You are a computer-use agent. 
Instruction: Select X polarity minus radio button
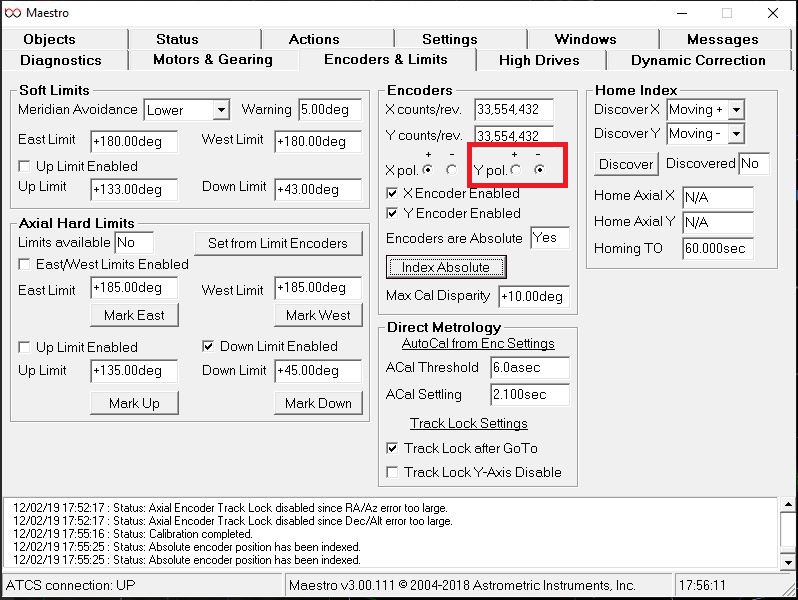click(x=451, y=170)
